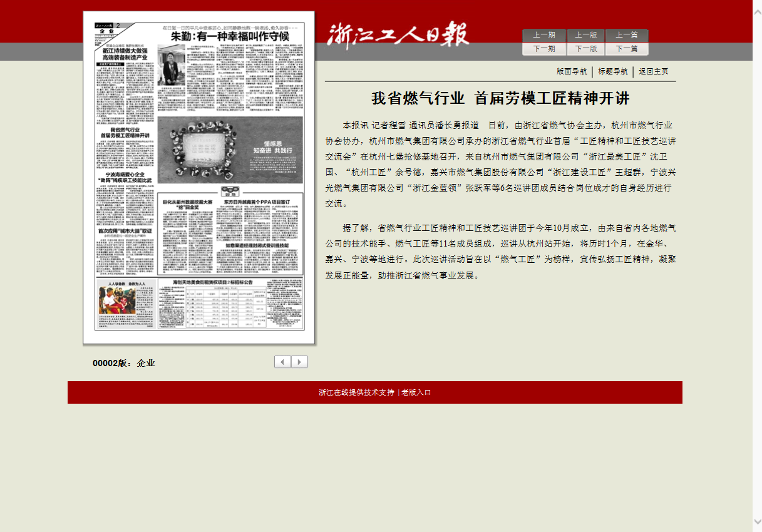Click the 浙江在线提供技术支持 footer link
This screenshot has height=532, width=762.
click(356, 392)
